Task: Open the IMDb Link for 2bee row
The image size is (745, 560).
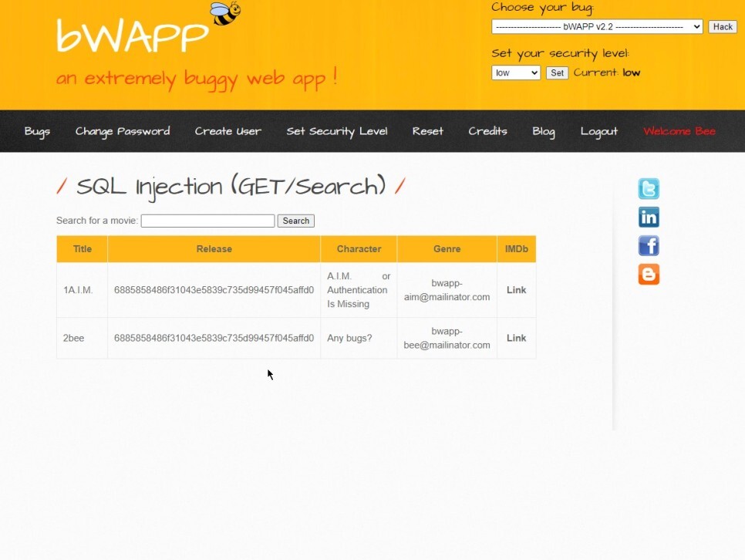Action: pyautogui.click(x=516, y=338)
